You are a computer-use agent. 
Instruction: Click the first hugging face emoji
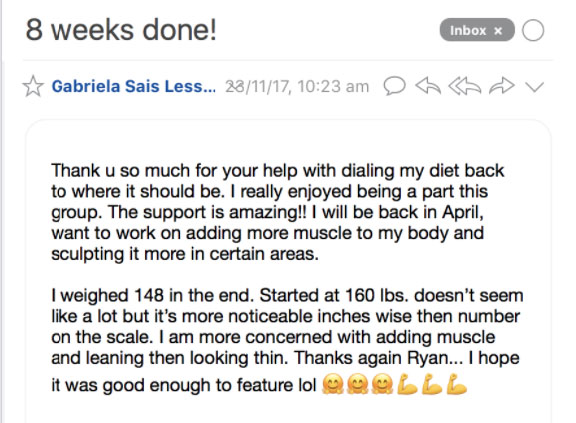point(333,384)
